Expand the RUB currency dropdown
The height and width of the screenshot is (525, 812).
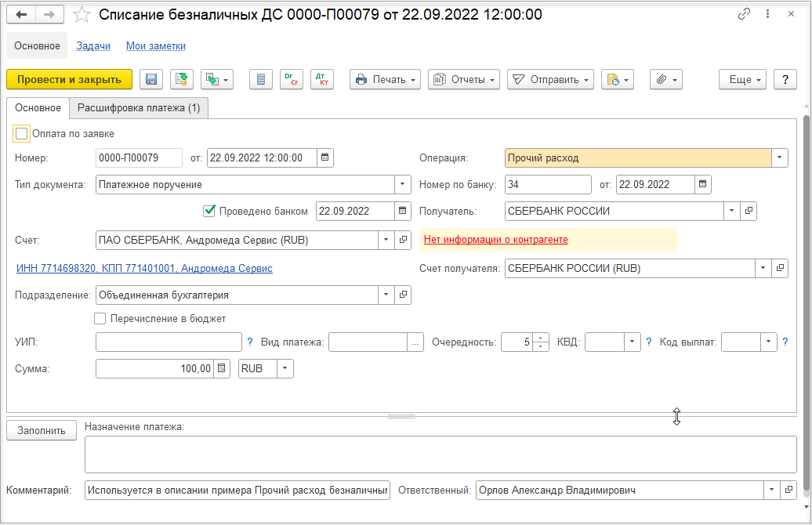point(285,368)
